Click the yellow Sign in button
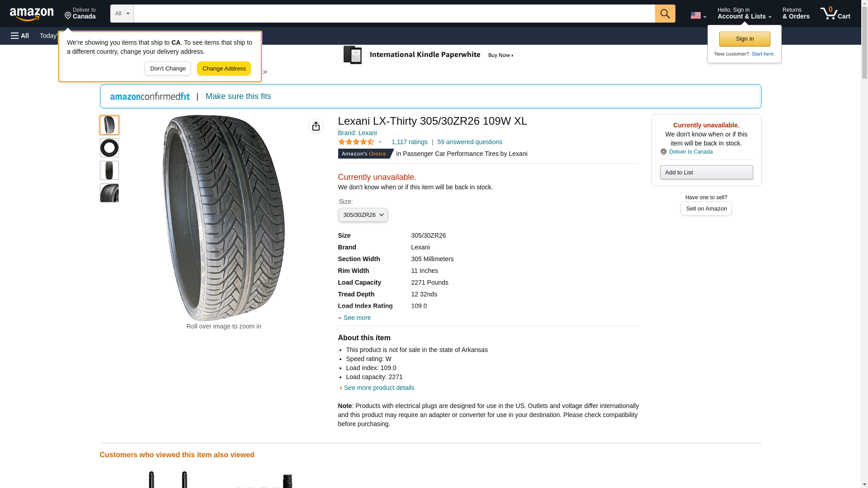 pyautogui.click(x=744, y=39)
